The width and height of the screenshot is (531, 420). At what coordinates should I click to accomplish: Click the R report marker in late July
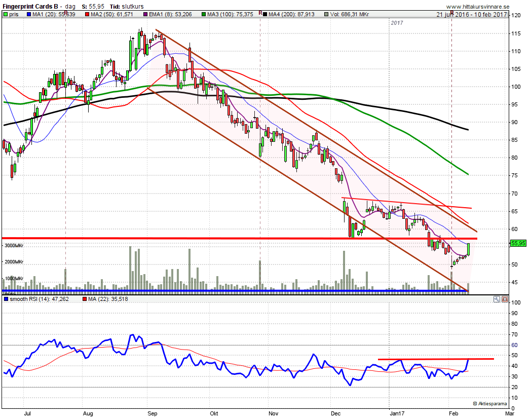point(66,13)
